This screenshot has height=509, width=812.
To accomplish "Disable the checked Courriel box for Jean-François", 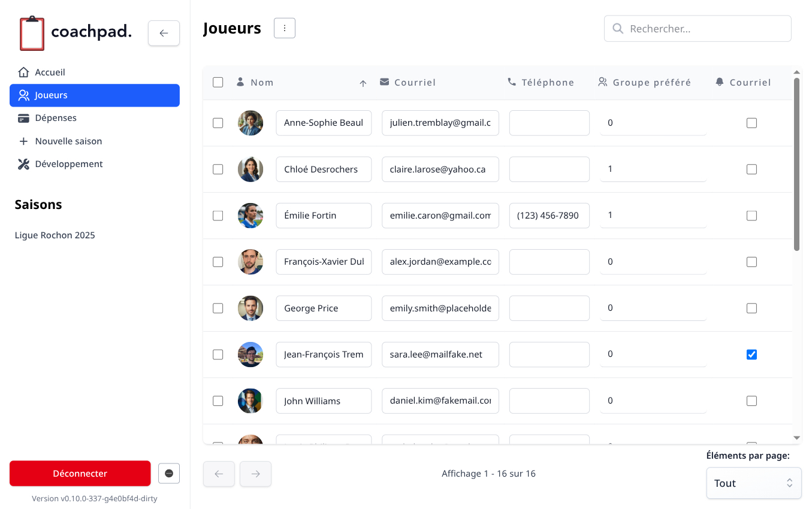I will click(751, 355).
